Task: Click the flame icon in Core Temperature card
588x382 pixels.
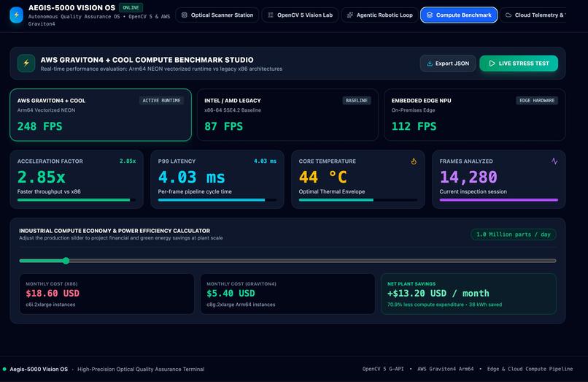Action: pyautogui.click(x=414, y=161)
